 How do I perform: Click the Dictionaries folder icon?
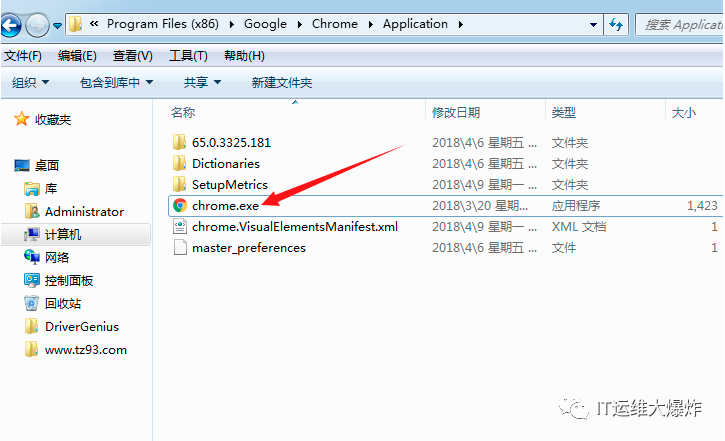pyautogui.click(x=179, y=163)
